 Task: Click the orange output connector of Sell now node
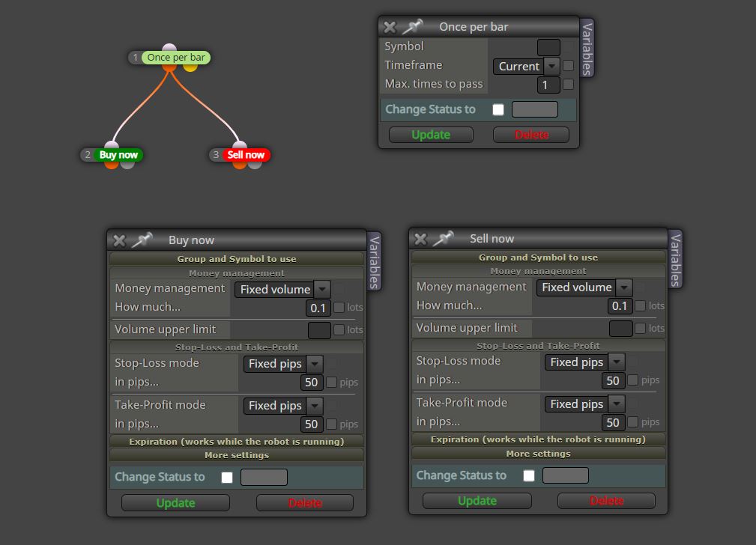click(x=239, y=165)
